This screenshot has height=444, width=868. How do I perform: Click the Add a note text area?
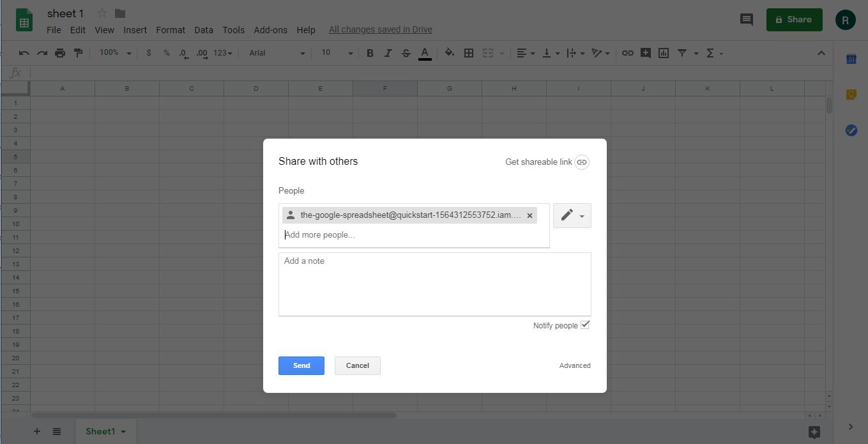tap(435, 284)
